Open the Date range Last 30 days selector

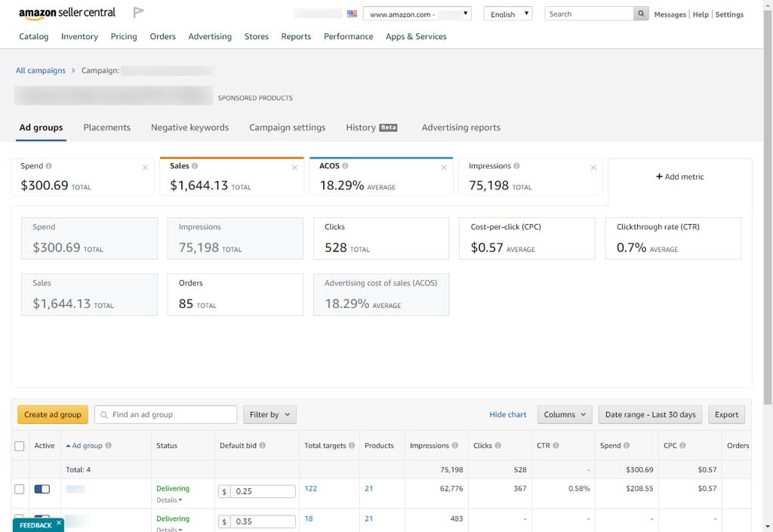[650, 415]
